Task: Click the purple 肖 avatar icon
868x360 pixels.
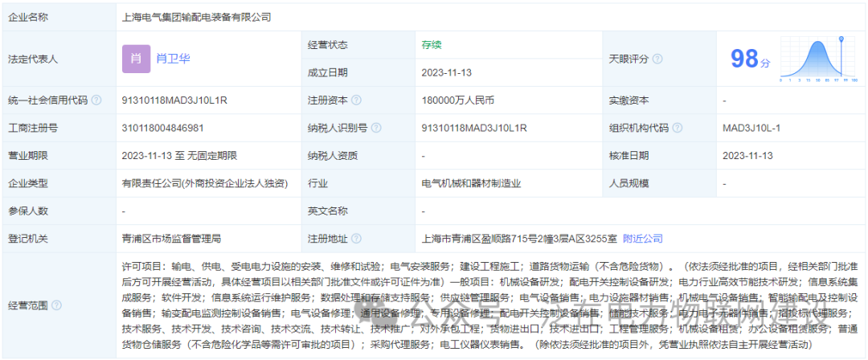Action: 136,59
